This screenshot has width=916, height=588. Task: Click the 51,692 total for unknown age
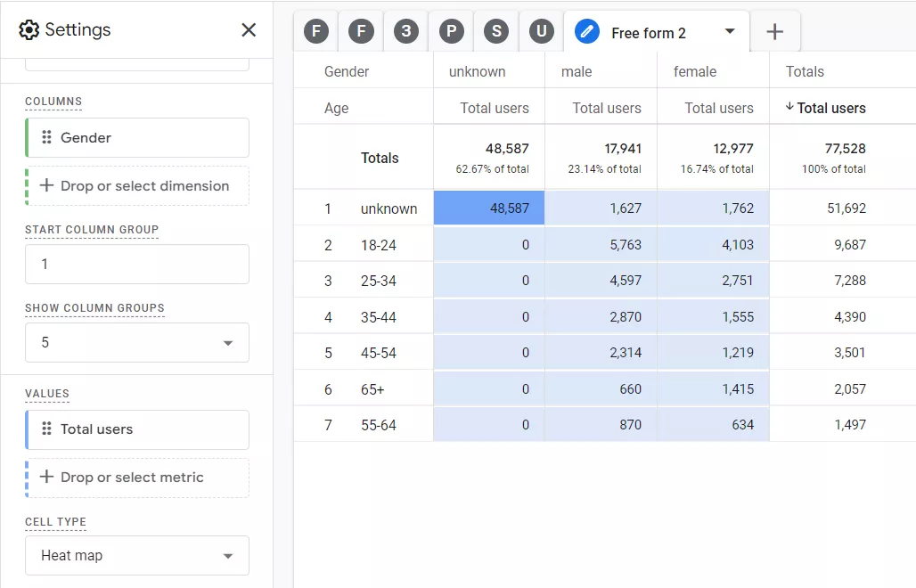pyautogui.click(x=846, y=208)
